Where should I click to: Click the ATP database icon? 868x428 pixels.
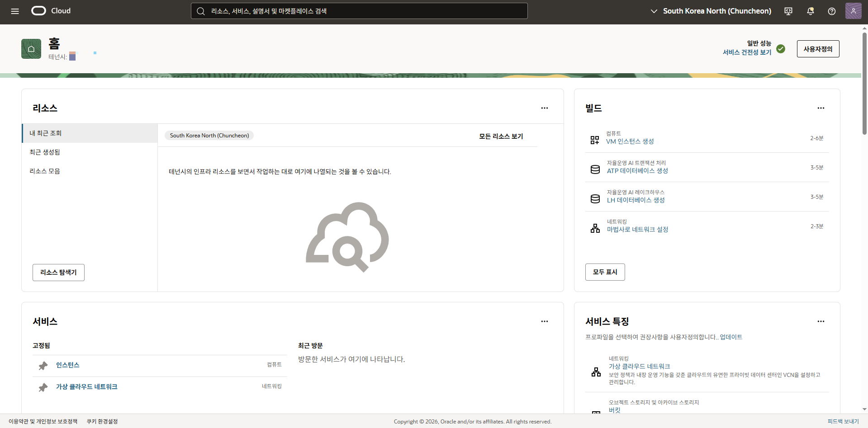tap(595, 169)
